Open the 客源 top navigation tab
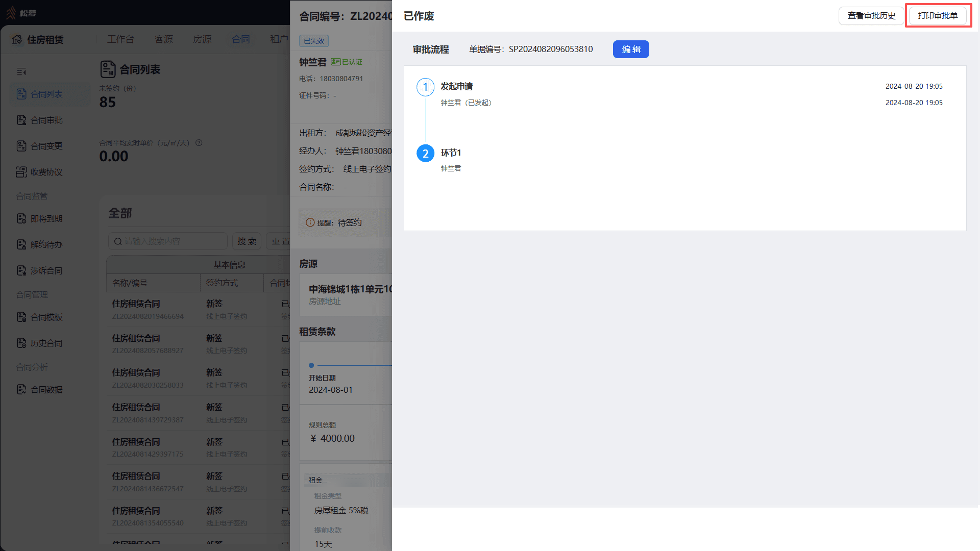Image resolution: width=980 pixels, height=551 pixels. [x=164, y=39]
